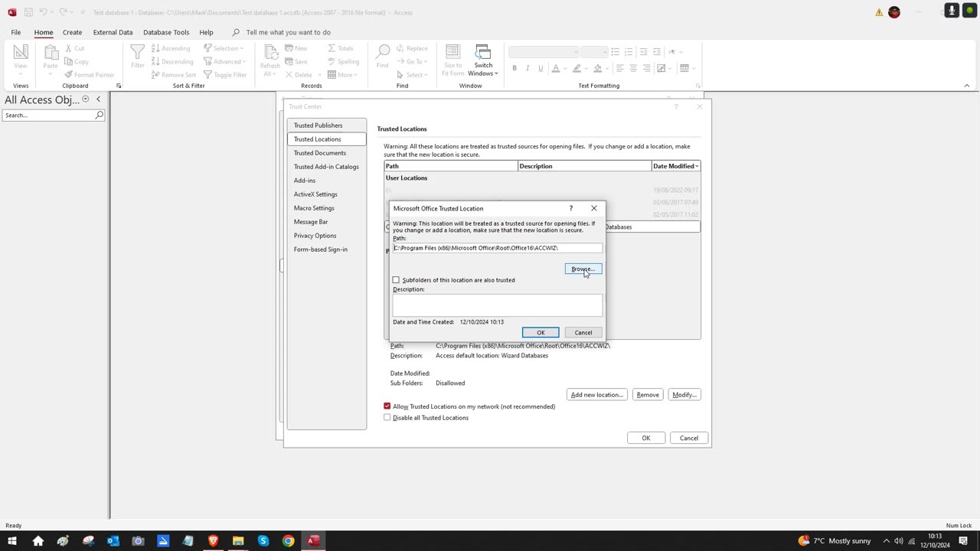Screen dimensions: 980x551
Task: Click the Copy icon in Clipboard group
Action: point(69,61)
